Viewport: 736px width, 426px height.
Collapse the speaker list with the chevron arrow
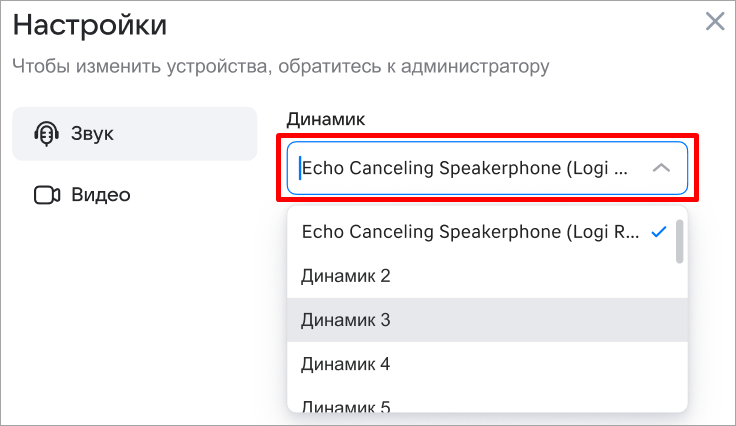pyautogui.click(x=661, y=168)
